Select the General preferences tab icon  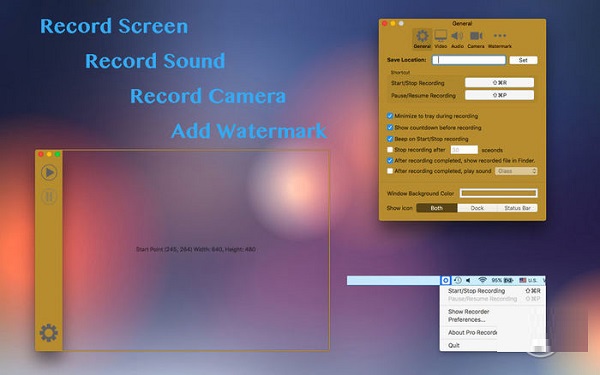422,39
